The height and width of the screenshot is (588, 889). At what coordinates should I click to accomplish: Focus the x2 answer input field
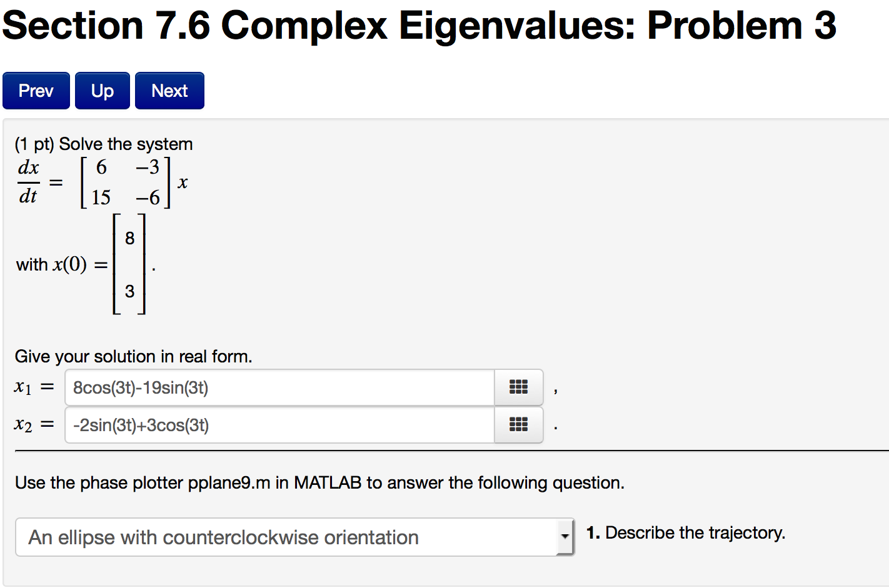click(x=279, y=425)
